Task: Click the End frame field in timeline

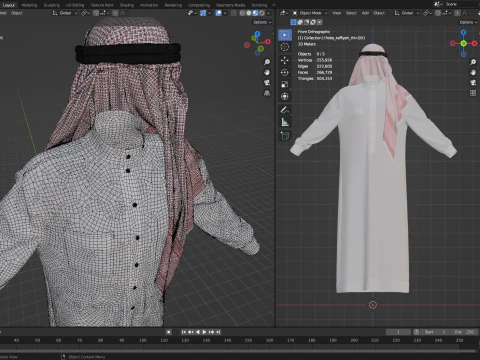Action: 464,332
